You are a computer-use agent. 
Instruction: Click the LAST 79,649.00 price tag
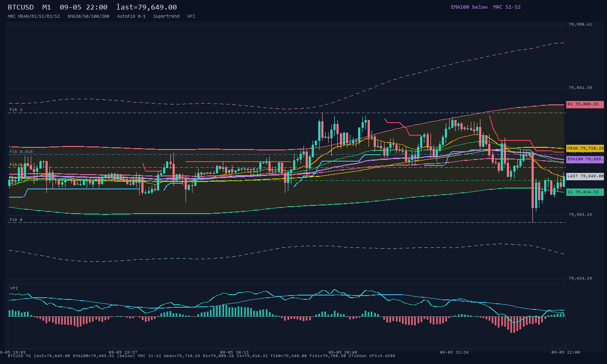coord(585,176)
